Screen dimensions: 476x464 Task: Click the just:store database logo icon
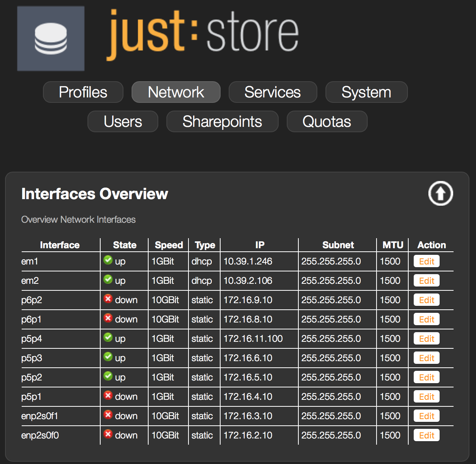pyautogui.click(x=51, y=38)
